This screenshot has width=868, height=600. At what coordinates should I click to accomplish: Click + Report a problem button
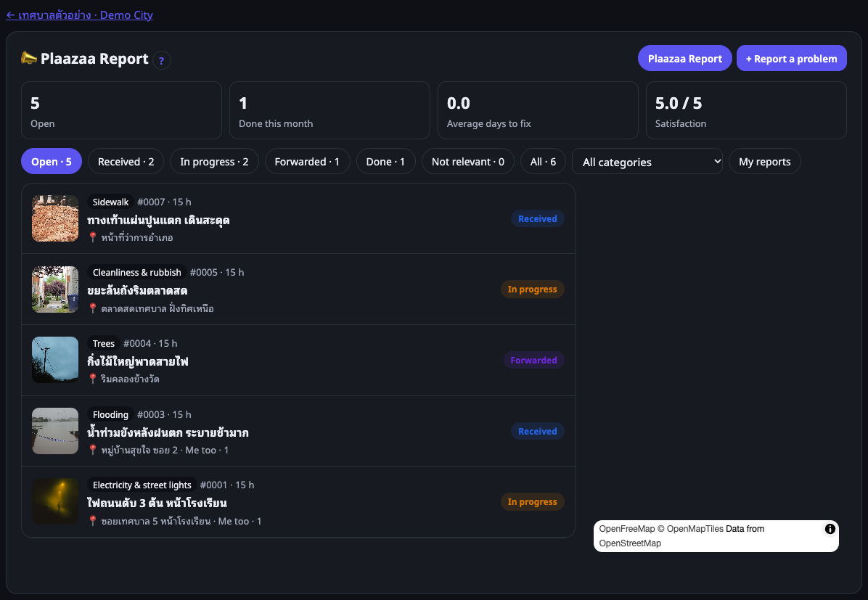(x=792, y=58)
